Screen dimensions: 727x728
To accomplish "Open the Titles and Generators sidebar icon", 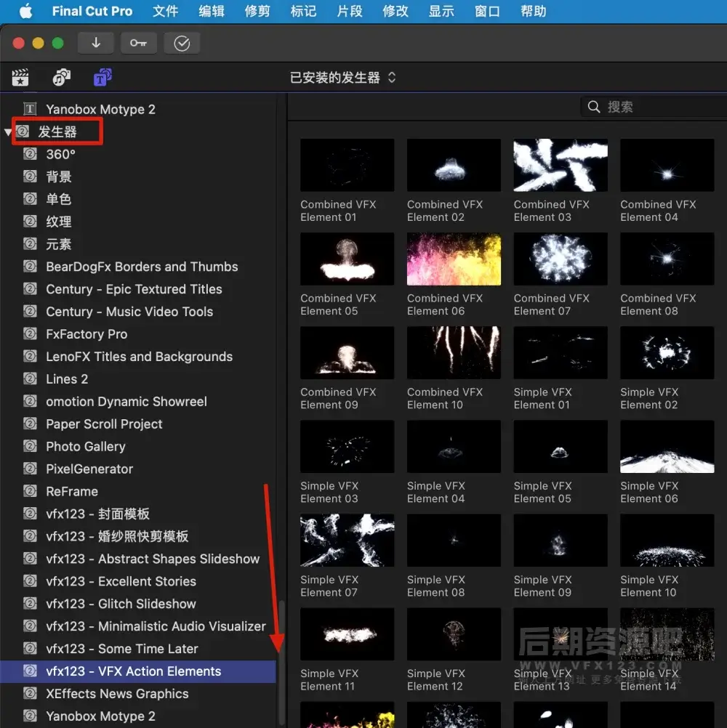I will click(103, 78).
